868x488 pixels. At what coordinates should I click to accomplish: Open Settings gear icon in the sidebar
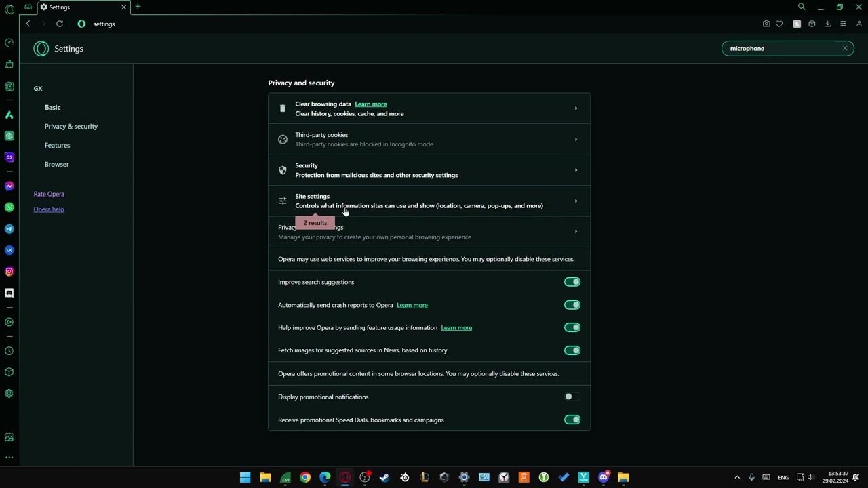[9, 394]
